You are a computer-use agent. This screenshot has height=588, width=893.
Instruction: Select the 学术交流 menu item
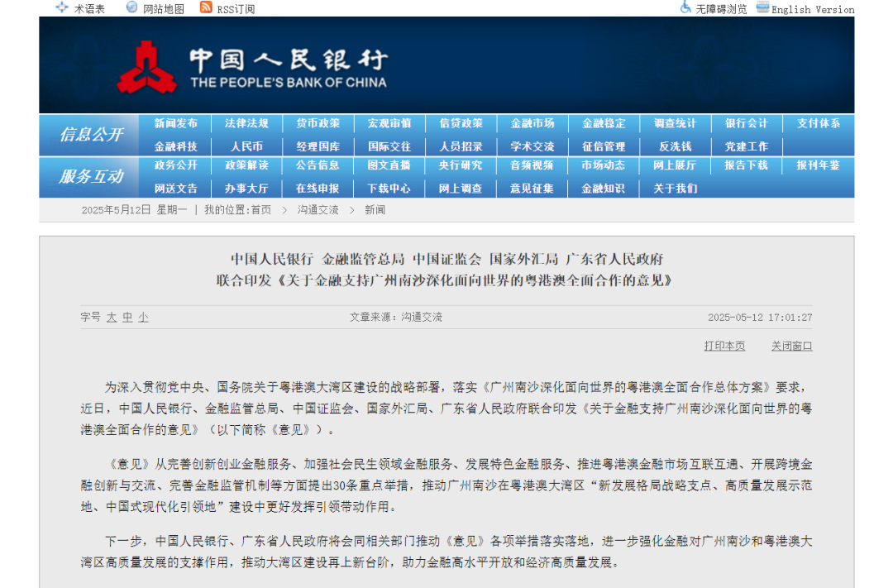[x=532, y=147]
